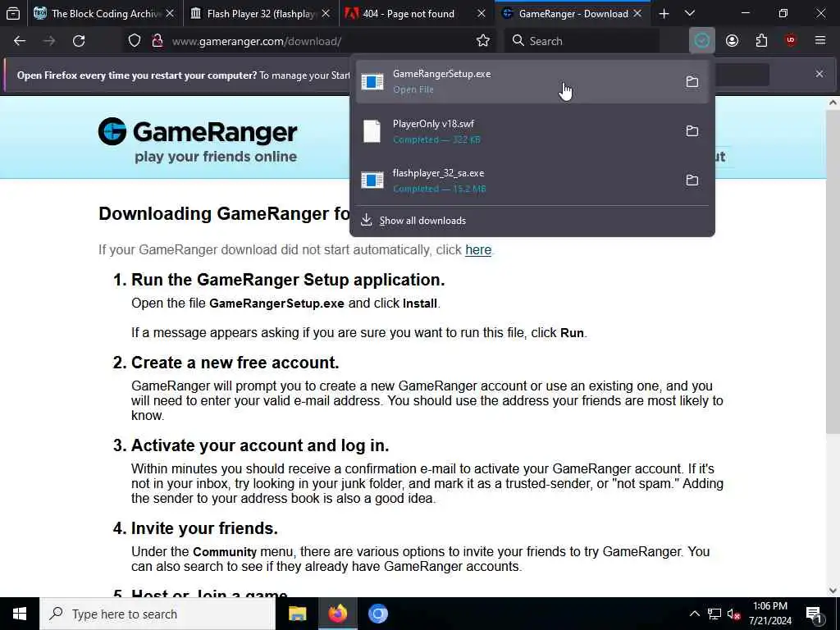Viewport: 840px width, 630px height.
Task: Show flashplayer_32_sa.exe in folder
Action: (x=692, y=180)
